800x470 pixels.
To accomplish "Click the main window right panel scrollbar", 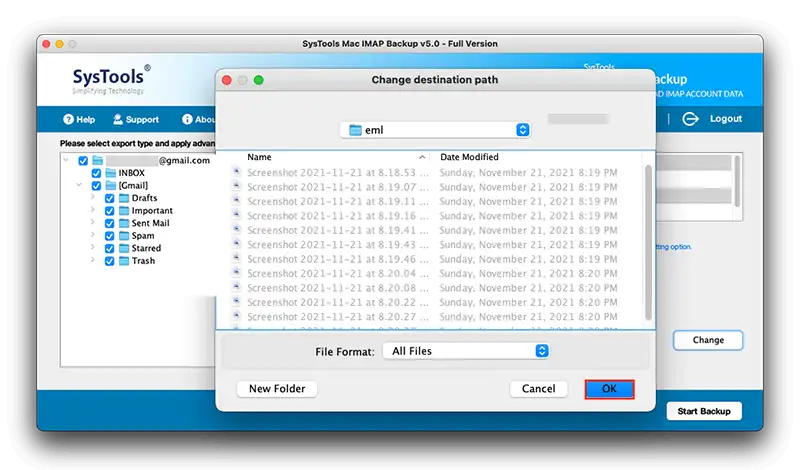I will (737, 181).
